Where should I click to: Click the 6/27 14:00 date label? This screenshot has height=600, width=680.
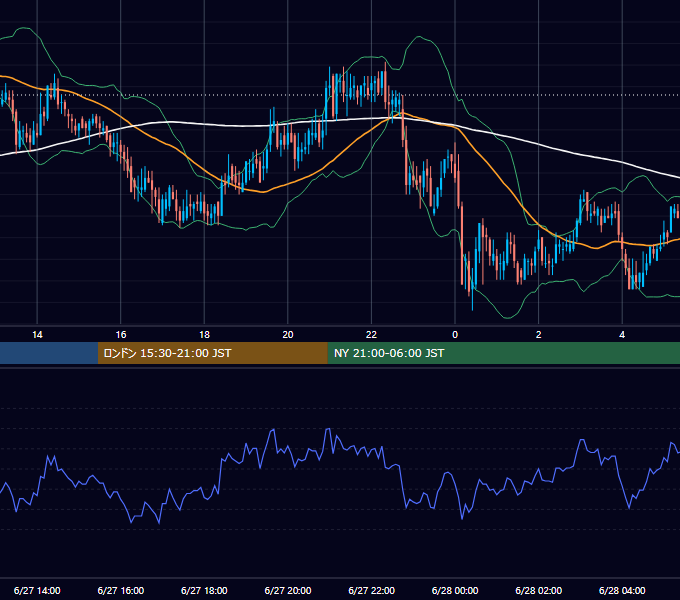tap(37, 590)
